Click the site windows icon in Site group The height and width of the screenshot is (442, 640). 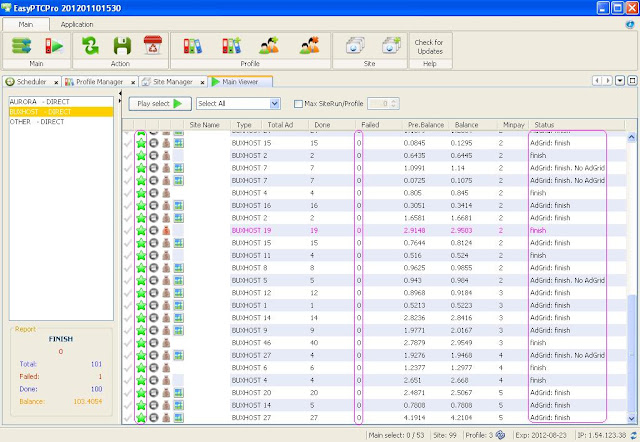[x=355, y=45]
